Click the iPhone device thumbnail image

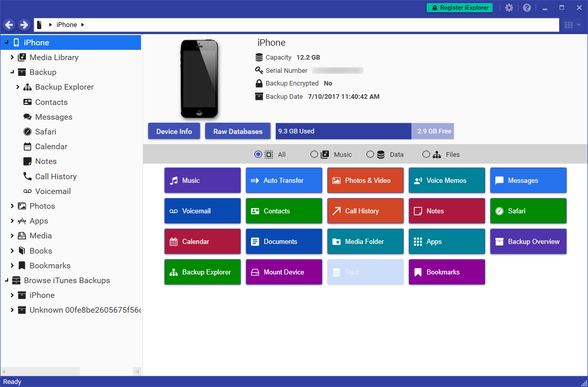coord(199,79)
